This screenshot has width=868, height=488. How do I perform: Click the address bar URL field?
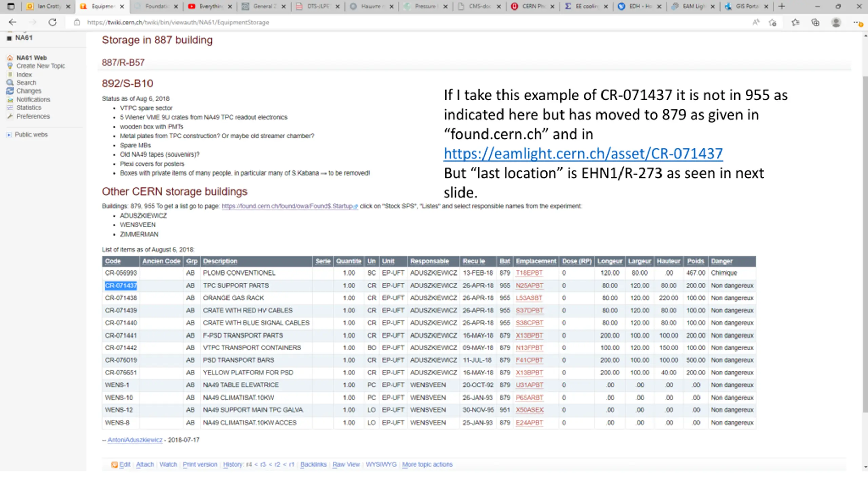pyautogui.click(x=407, y=22)
